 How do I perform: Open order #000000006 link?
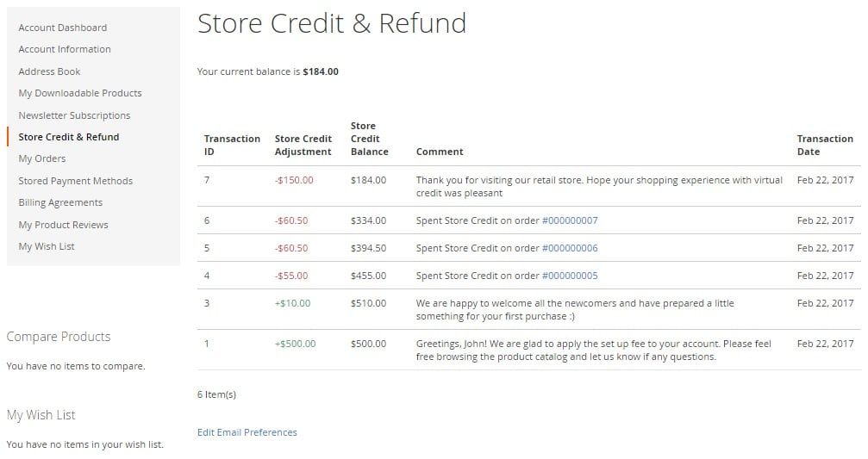click(570, 248)
